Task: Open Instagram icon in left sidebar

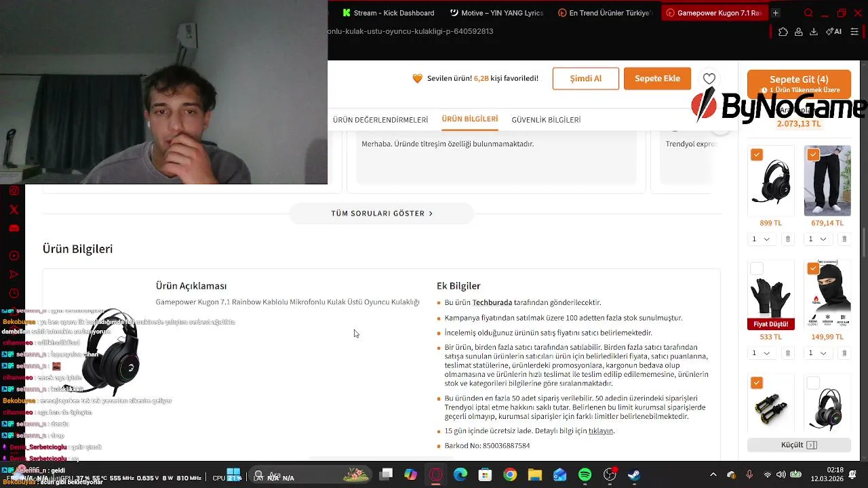Action: point(14,191)
